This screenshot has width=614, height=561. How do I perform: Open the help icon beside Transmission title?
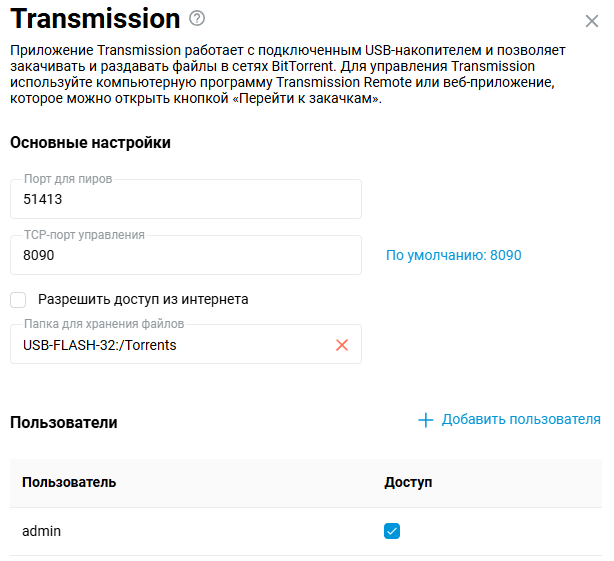tap(197, 18)
